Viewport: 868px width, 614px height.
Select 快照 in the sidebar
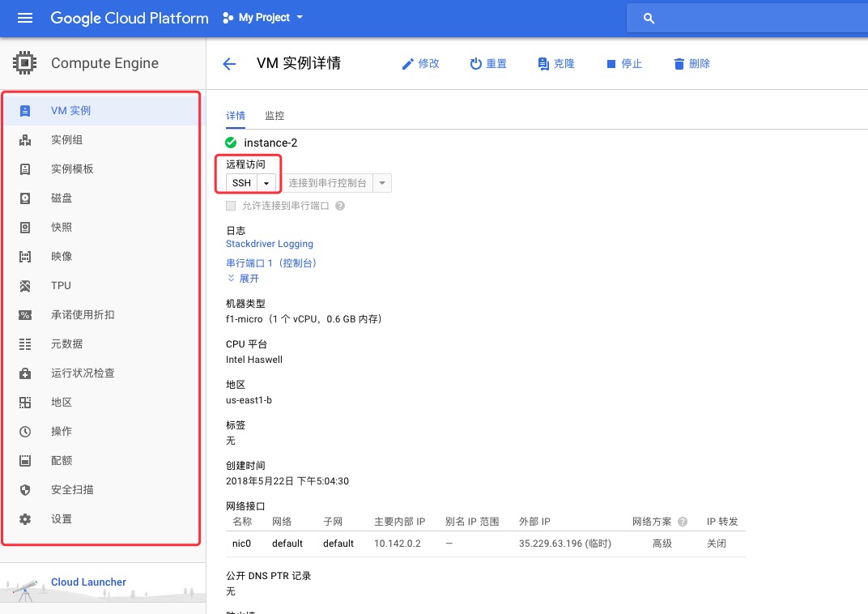102,228
